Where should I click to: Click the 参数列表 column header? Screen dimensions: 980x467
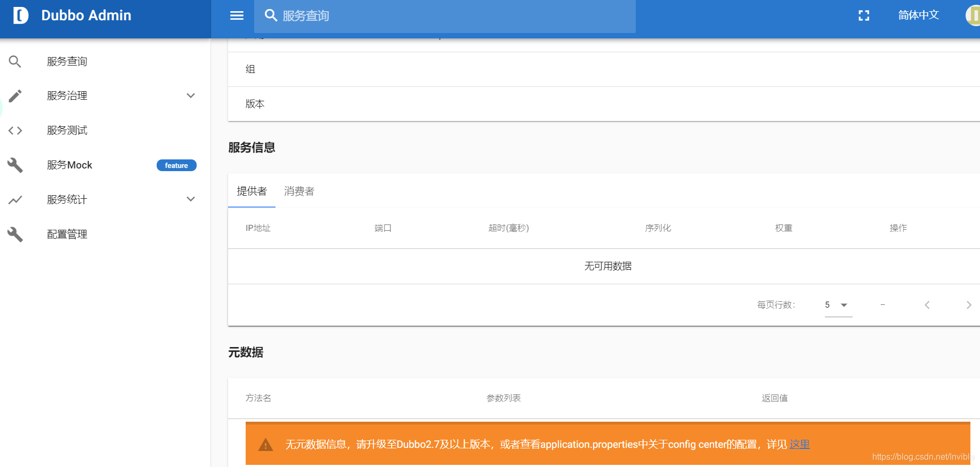[x=504, y=398]
